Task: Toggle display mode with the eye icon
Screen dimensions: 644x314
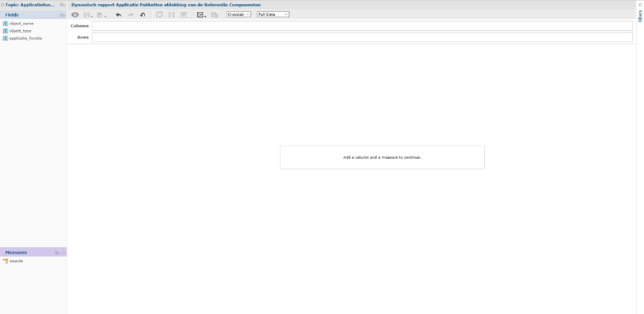Action: tap(75, 15)
